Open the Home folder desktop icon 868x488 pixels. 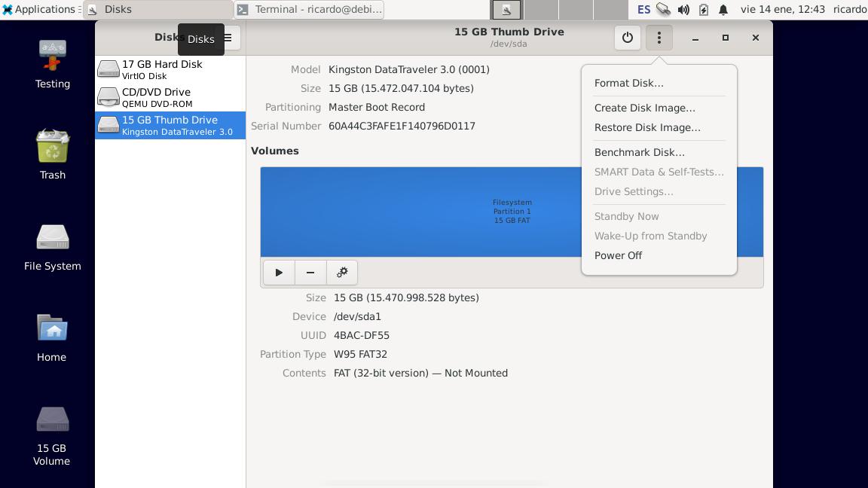coord(52,337)
